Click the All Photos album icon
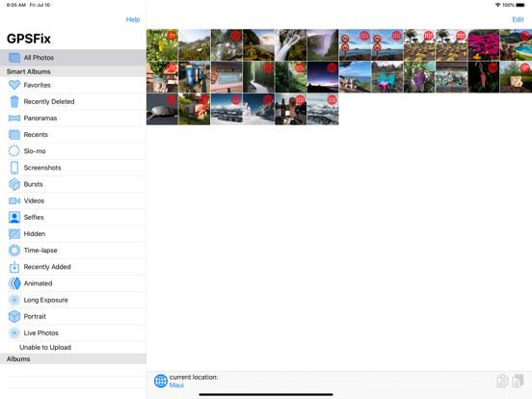Viewport: 532px width, 399px height. coord(14,58)
